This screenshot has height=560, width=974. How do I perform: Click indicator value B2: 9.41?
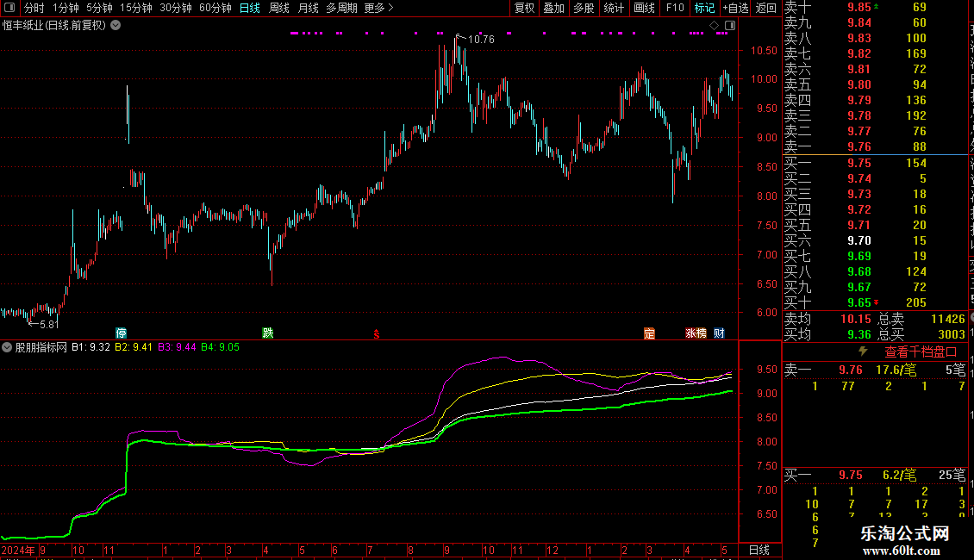click(134, 347)
